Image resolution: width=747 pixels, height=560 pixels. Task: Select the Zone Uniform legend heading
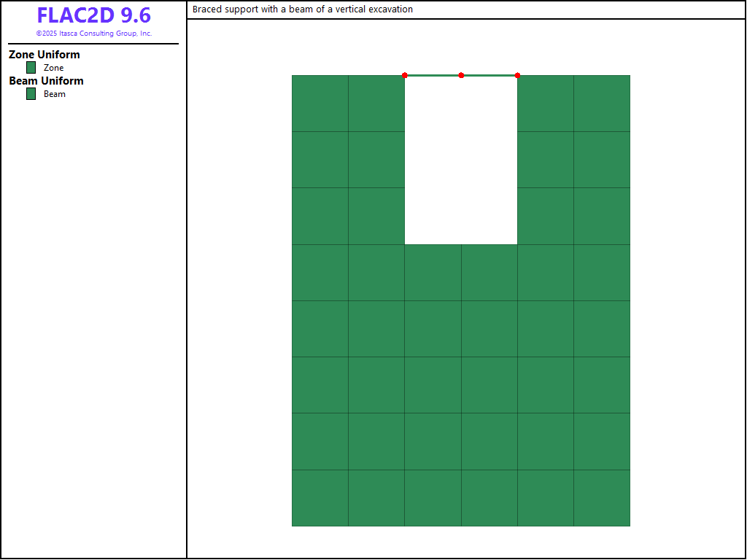click(44, 55)
